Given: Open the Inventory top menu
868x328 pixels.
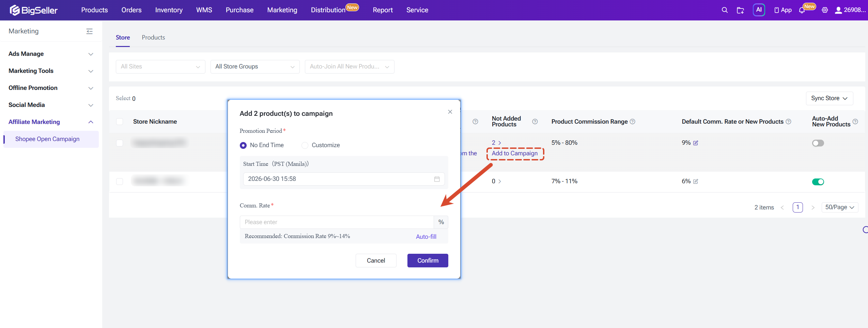Looking at the screenshot, I should tap(169, 10).
